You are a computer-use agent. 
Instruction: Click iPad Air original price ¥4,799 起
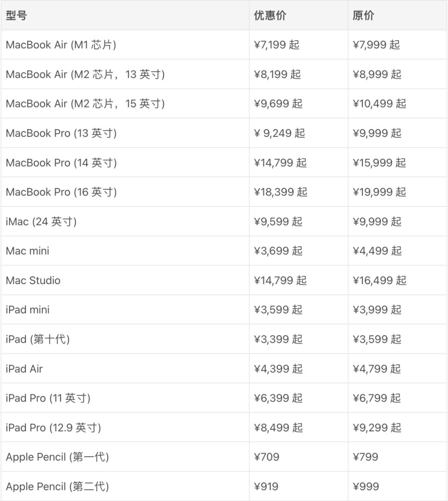(377, 369)
